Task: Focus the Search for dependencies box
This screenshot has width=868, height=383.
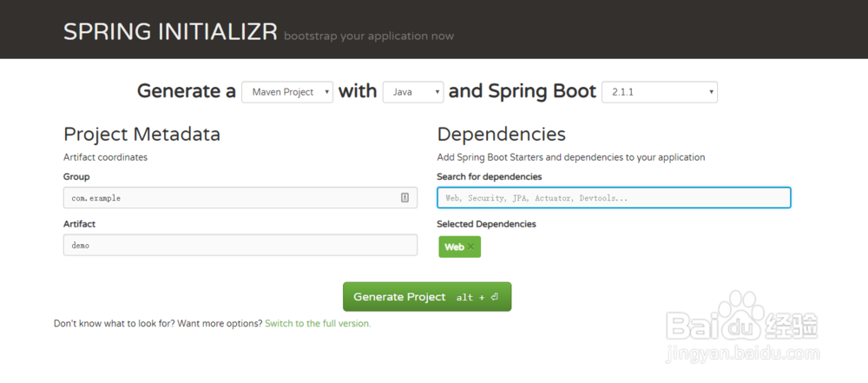Action: coord(614,198)
